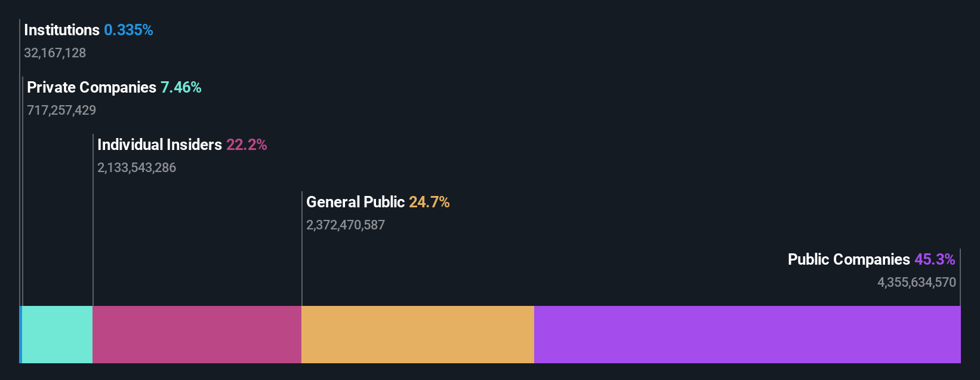The image size is (980, 380).
Task: Select the 24.7% percentage value
Action: click(x=429, y=202)
